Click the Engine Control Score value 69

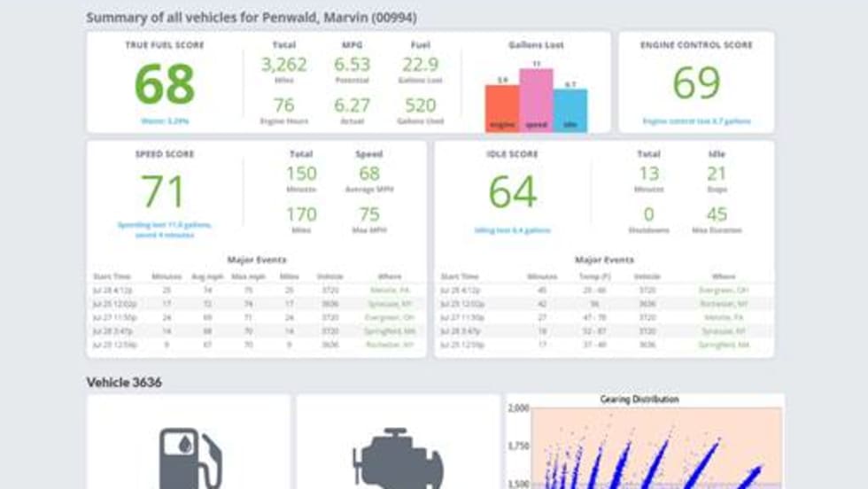(696, 83)
